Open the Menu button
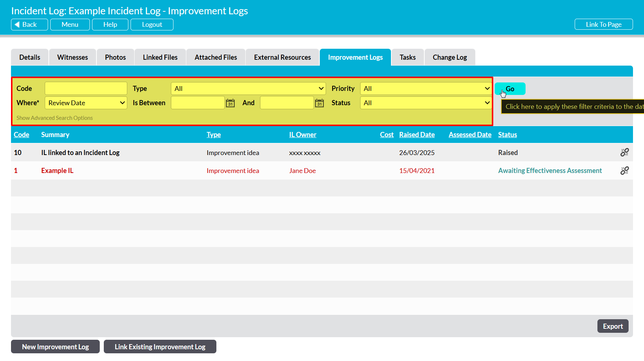644x361 pixels. [70, 25]
